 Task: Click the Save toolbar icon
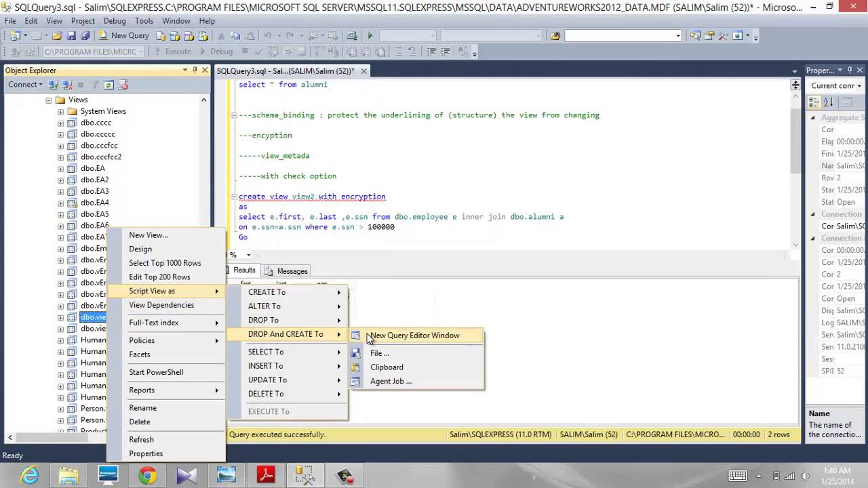[71, 36]
